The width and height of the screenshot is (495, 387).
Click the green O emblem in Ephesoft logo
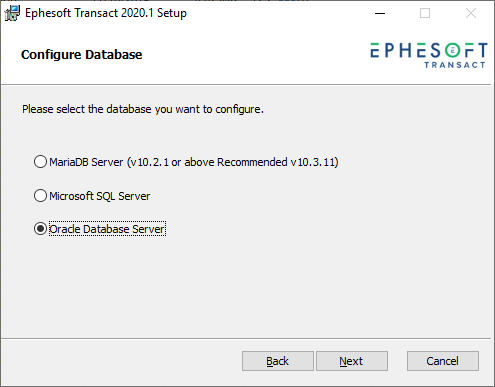(452, 51)
